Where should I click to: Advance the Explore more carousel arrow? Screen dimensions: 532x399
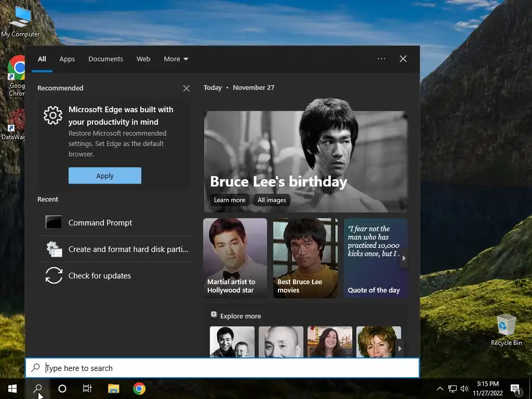pos(400,348)
